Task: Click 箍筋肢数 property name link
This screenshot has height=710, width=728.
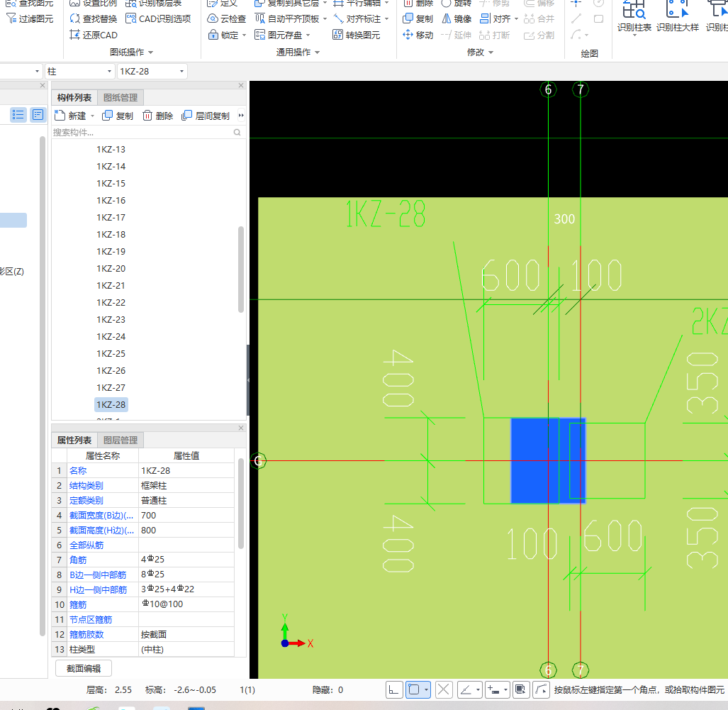Action: coord(86,634)
